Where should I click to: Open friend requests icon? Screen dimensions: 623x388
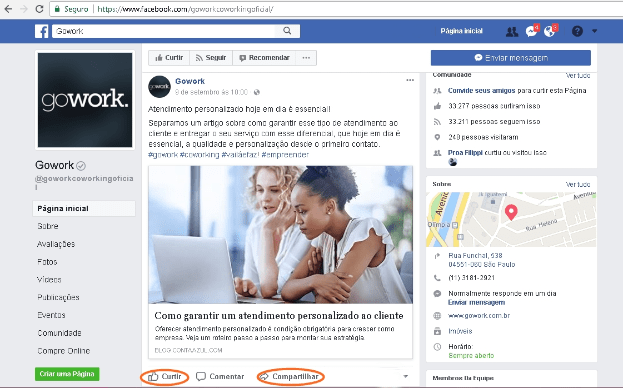coord(511,31)
